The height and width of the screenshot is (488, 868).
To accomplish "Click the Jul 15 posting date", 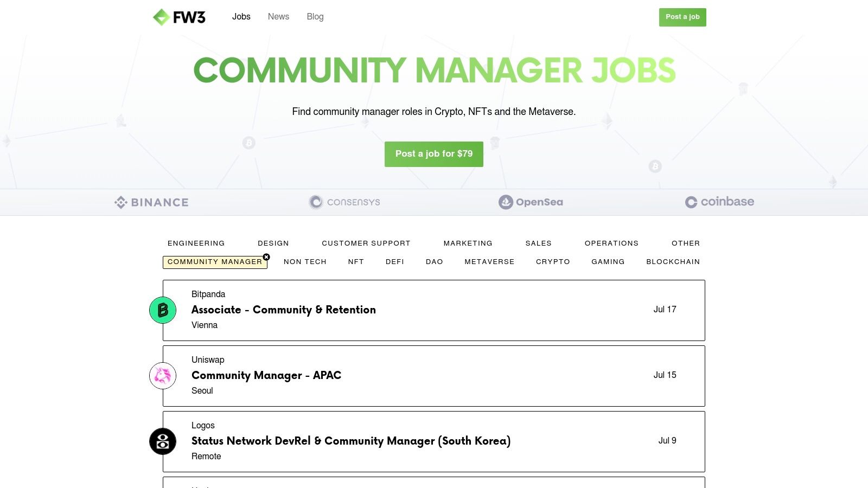I will click(665, 375).
